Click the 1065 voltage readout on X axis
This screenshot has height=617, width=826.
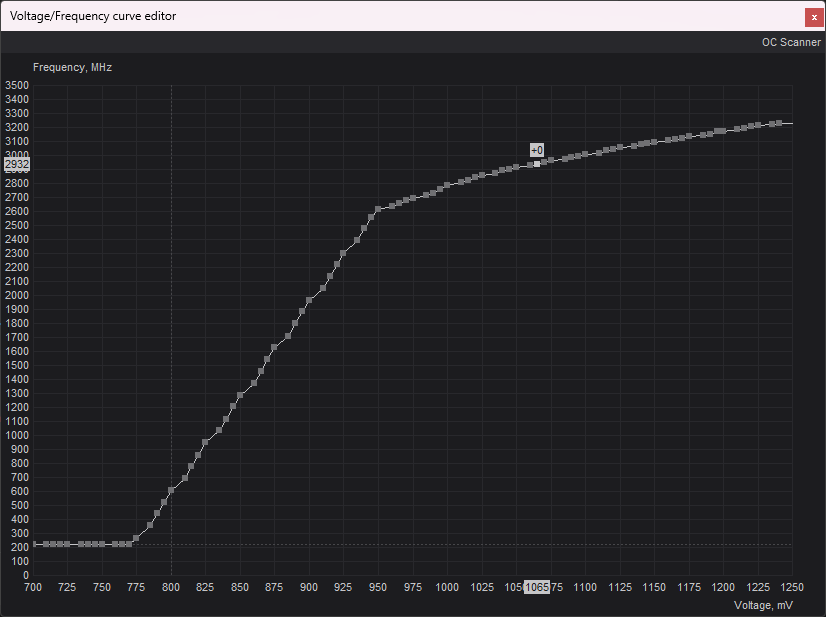pos(537,587)
